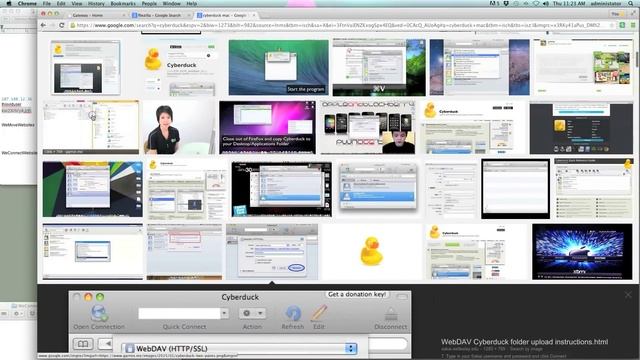This screenshot has height=360, width=640.
Task: Click the volume icon in the menu bar
Action: tap(546, 3)
